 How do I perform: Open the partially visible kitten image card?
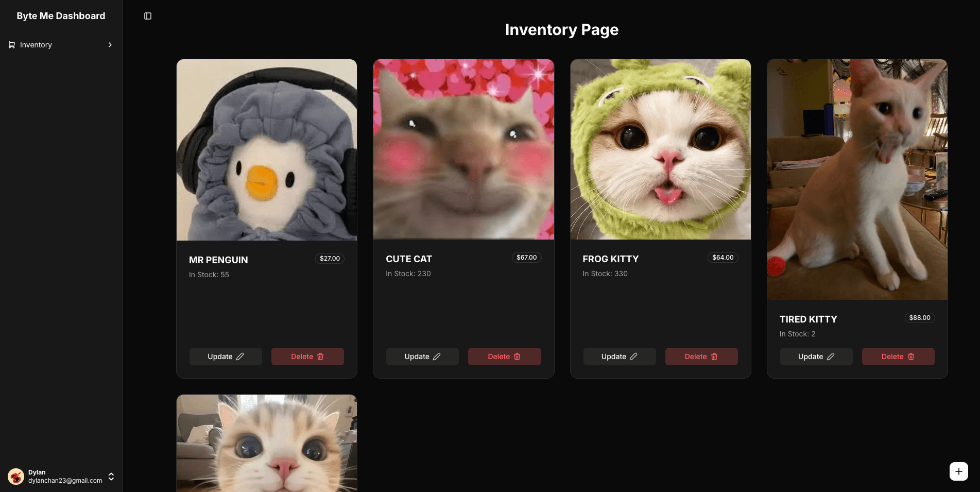coord(267,443)
